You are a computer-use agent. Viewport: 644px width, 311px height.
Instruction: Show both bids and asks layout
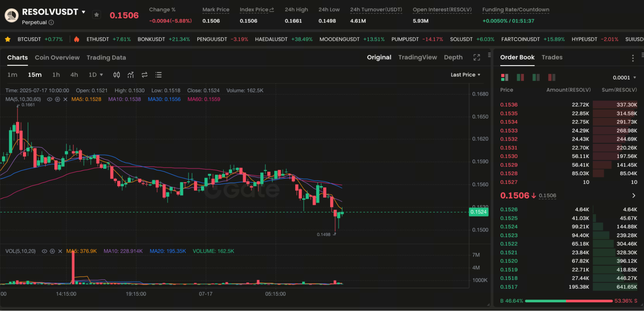tap(505, 77)
